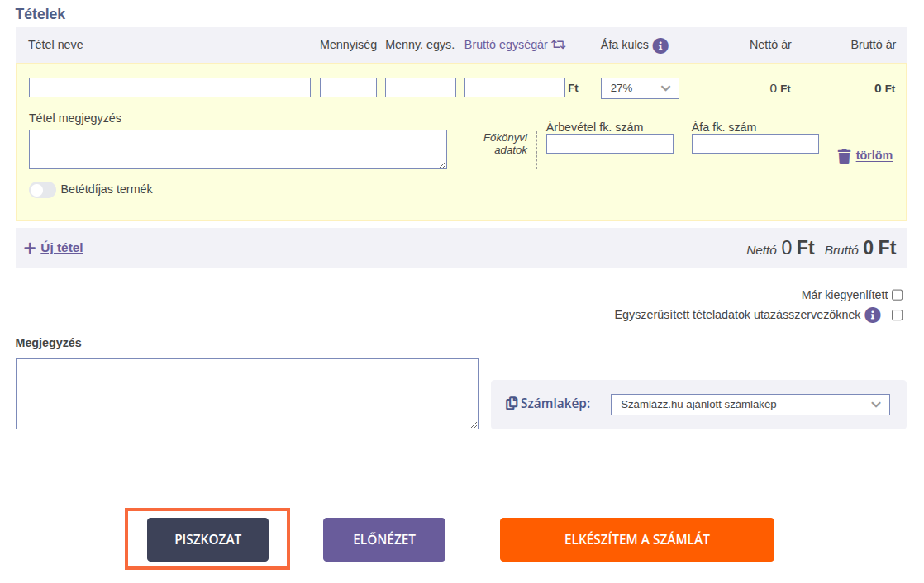Click the copy icon next to Számlakép
The width and height of the screenshot is (924, 583).
pos(512,403)
